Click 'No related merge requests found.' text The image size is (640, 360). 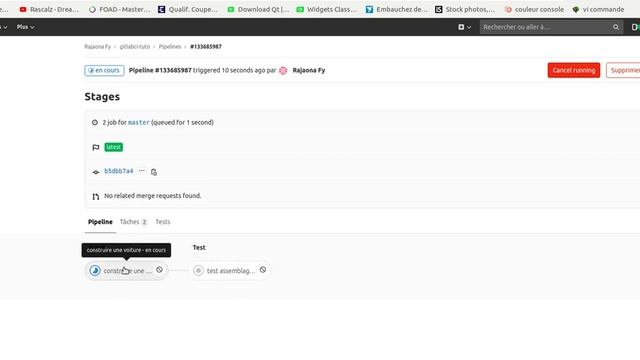coord(153,196)
